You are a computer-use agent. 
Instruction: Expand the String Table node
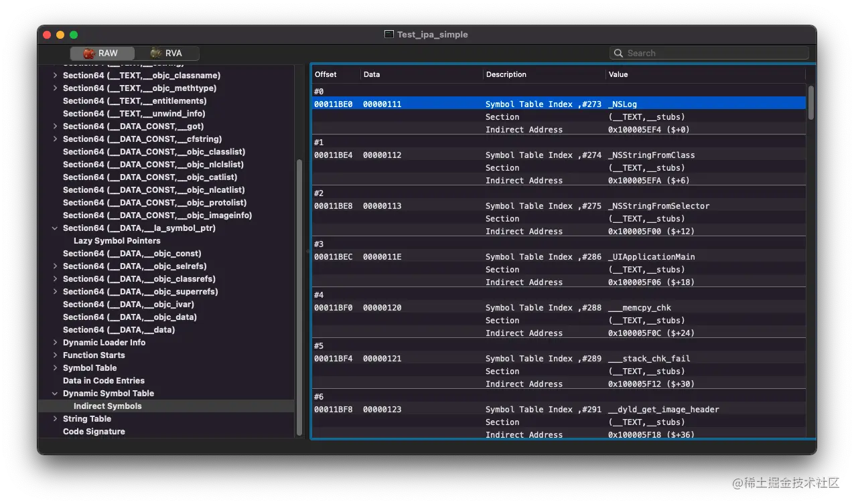[x=55, y=419]
